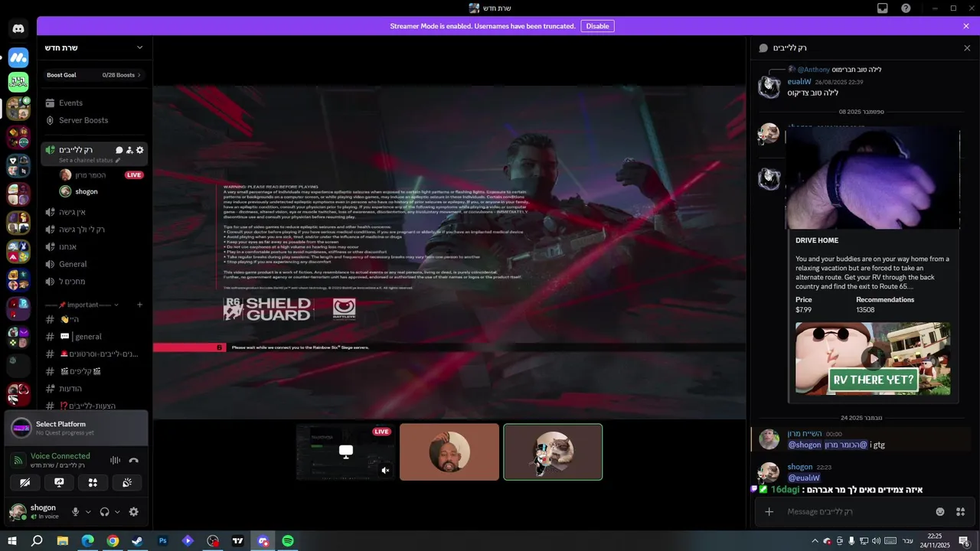Click the Windows Start button
The width and height of the screenshot is (980, 551).
point(11,541)
